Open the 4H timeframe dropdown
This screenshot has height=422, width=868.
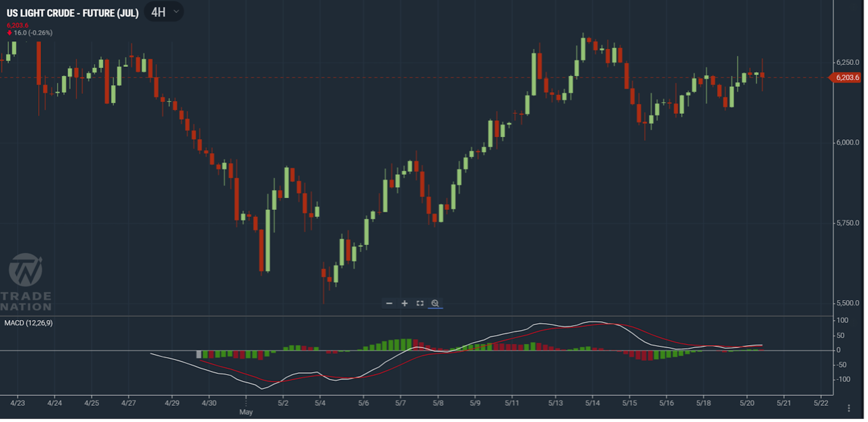coord(164,12)
